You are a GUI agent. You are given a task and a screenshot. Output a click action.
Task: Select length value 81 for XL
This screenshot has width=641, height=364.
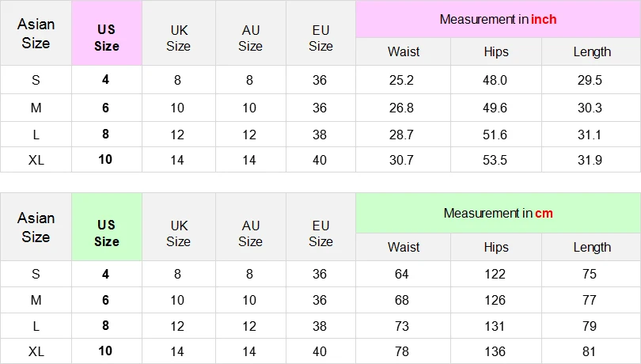[x=589, y=351]
